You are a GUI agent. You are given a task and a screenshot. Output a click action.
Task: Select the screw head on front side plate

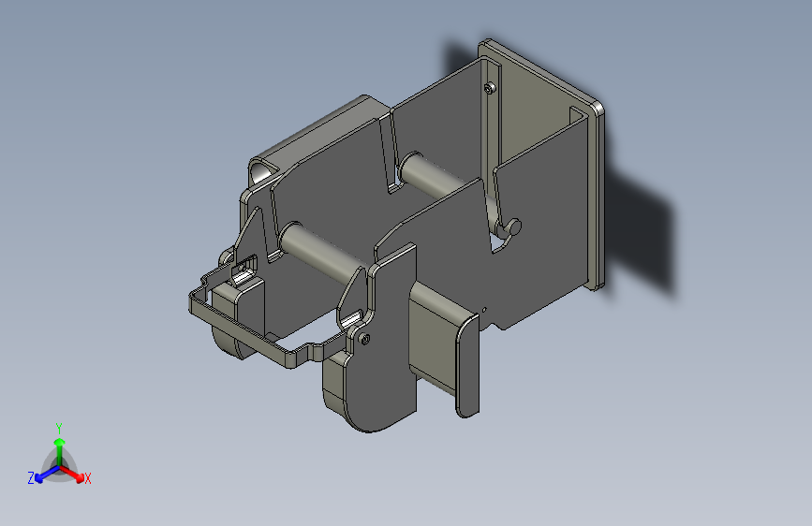(365, 339)
